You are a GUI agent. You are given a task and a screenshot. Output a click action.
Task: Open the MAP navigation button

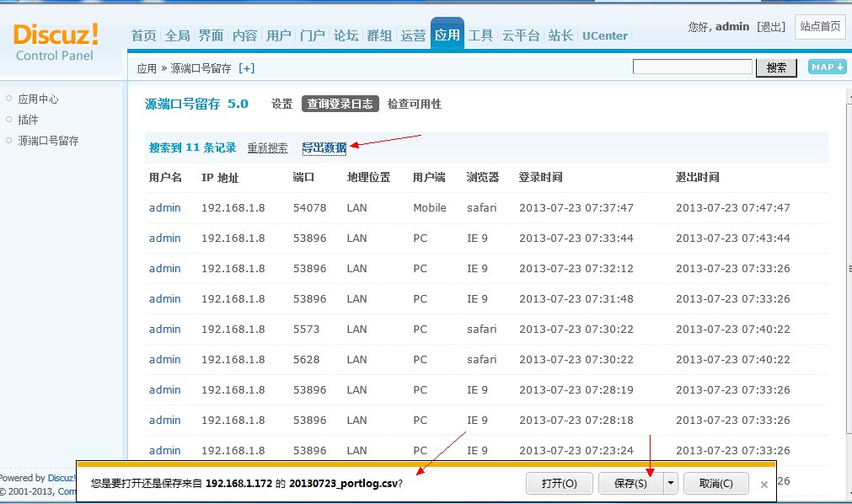tap(827, 67)
